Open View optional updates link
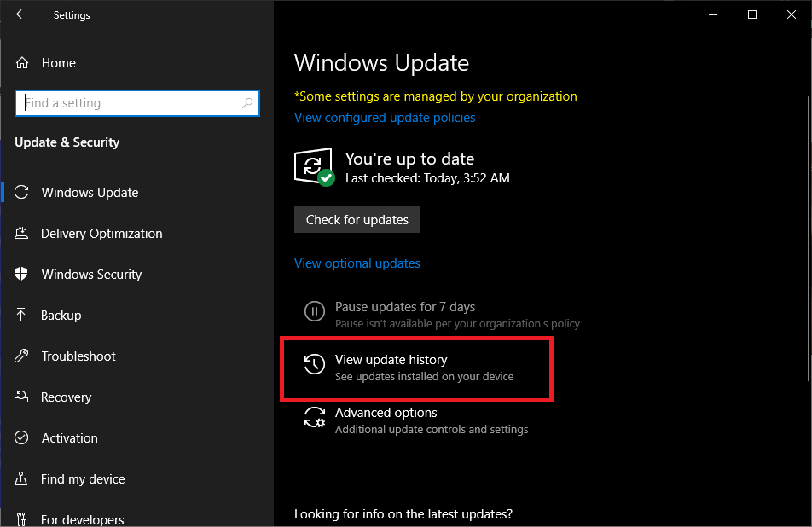 357,263
